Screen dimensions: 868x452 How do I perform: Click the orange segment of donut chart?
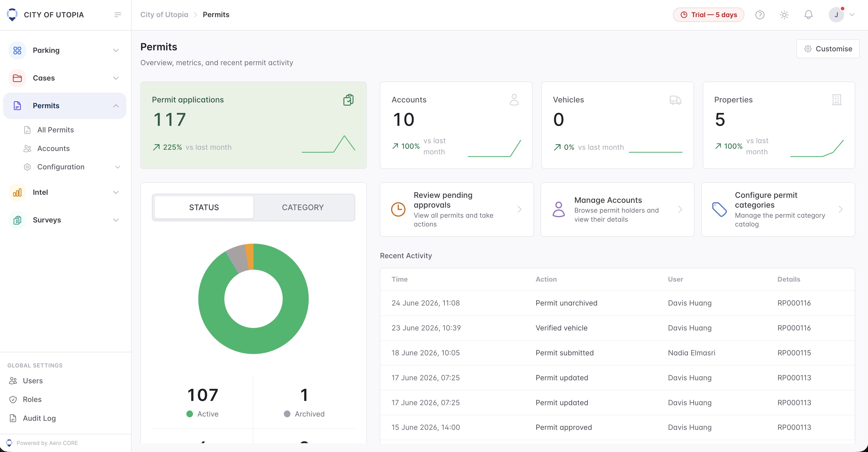[250, 257]
